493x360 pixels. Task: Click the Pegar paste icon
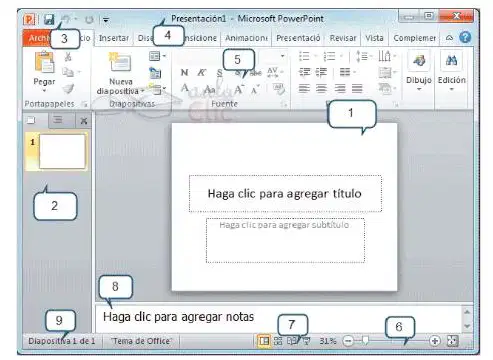pyautogui.click(x=44, y=62)
